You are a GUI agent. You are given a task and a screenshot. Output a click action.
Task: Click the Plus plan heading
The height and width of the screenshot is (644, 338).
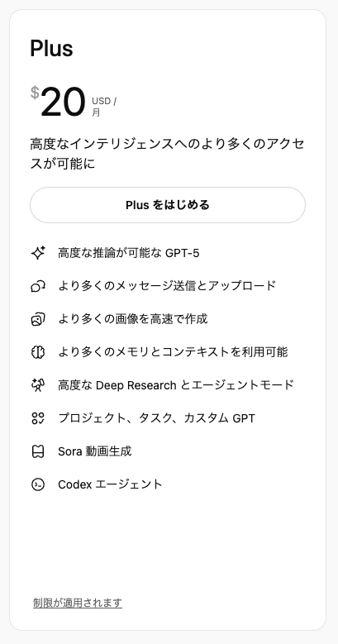click(51, 49)
